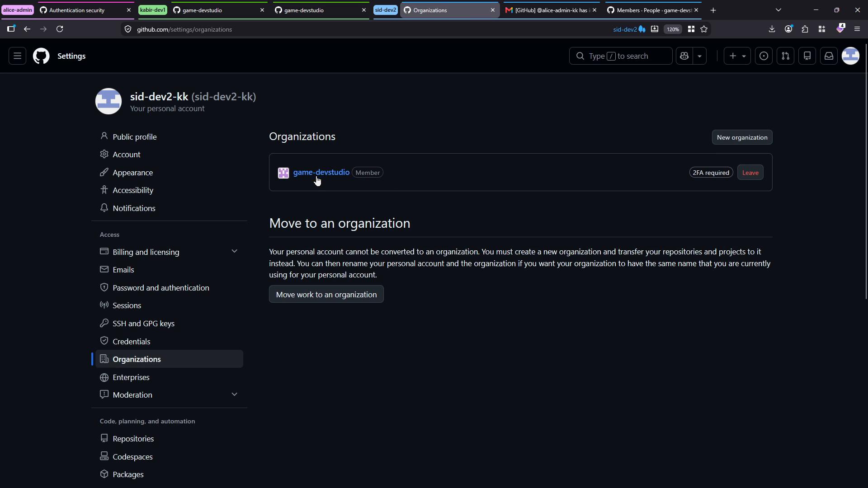Click the search box 'Type / to search'
The image size is (868, 488).
620,56
